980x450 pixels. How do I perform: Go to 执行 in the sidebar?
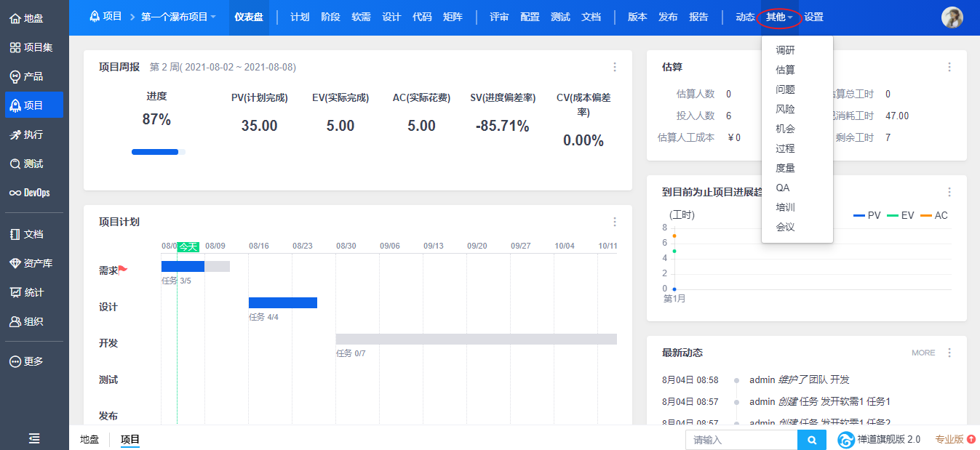click(15, 134)
